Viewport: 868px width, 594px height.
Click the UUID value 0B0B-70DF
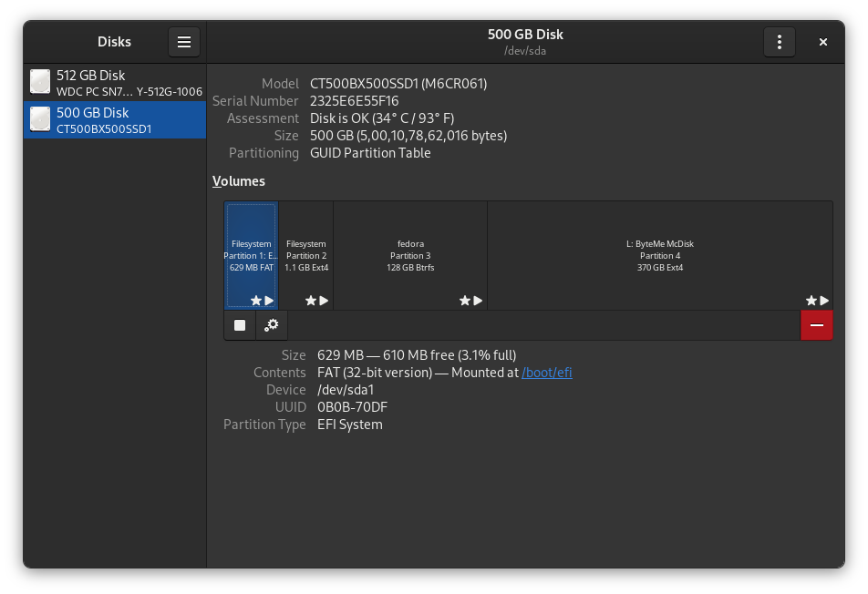(x=353, y=407)
